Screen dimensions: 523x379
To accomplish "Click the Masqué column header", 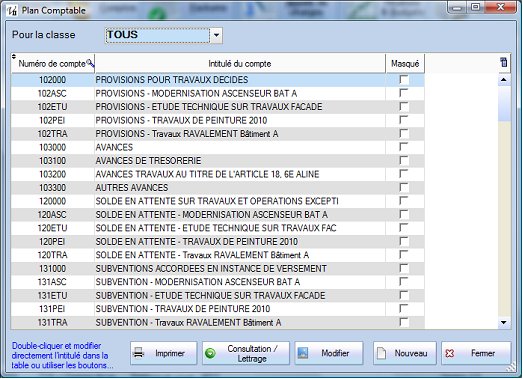I will point(405,63).
